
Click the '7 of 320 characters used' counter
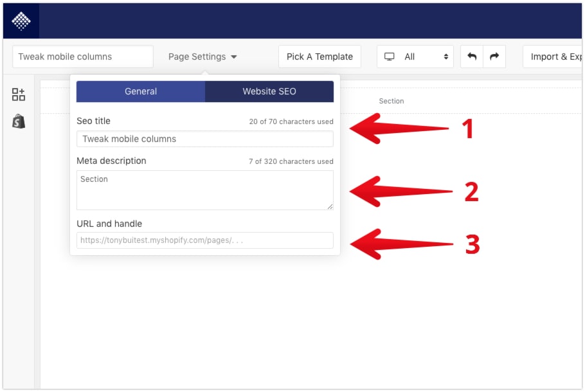point(291,161)
